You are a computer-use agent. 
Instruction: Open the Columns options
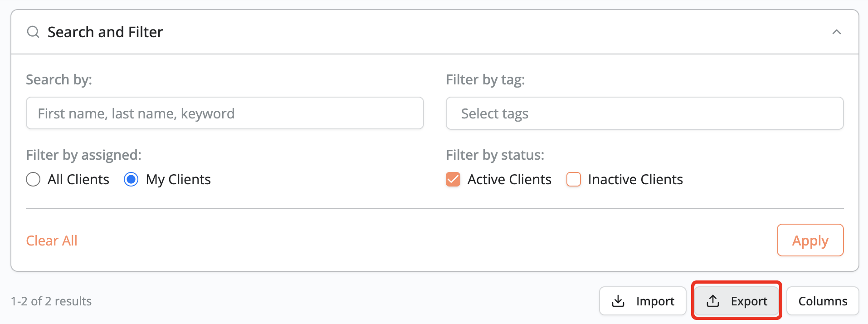pyautogui.click(x=822, y=300)
